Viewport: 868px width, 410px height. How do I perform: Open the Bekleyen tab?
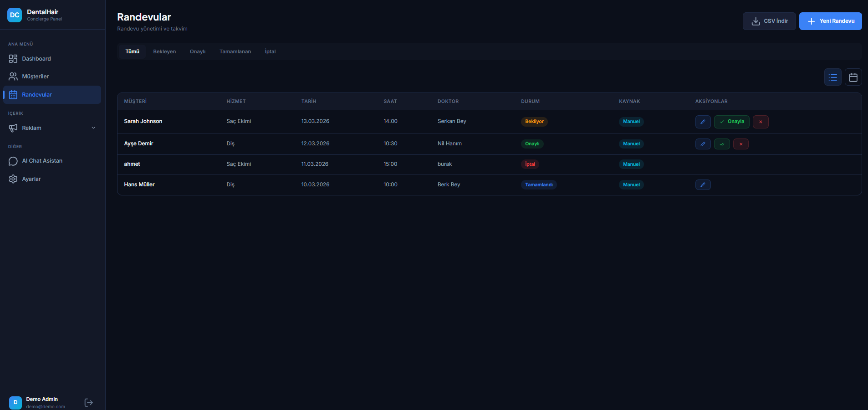click(164, 51)
